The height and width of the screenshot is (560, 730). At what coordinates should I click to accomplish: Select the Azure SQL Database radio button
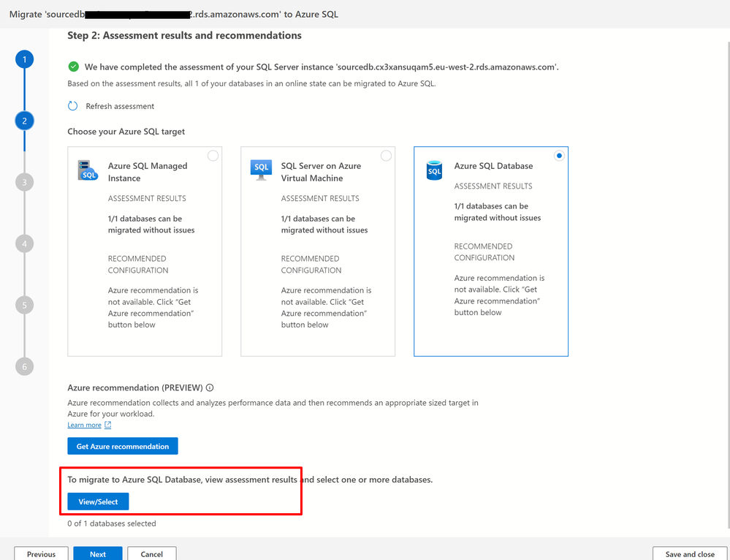(559, 156)
